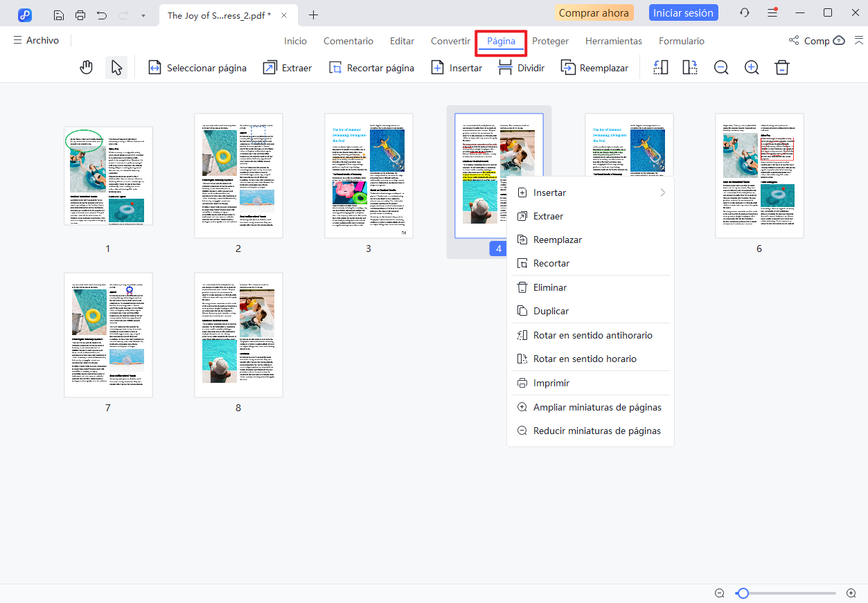868x603 pixels.
Task: Adjust the thumbnail zoom slider
Action: [x=743, y=593]
